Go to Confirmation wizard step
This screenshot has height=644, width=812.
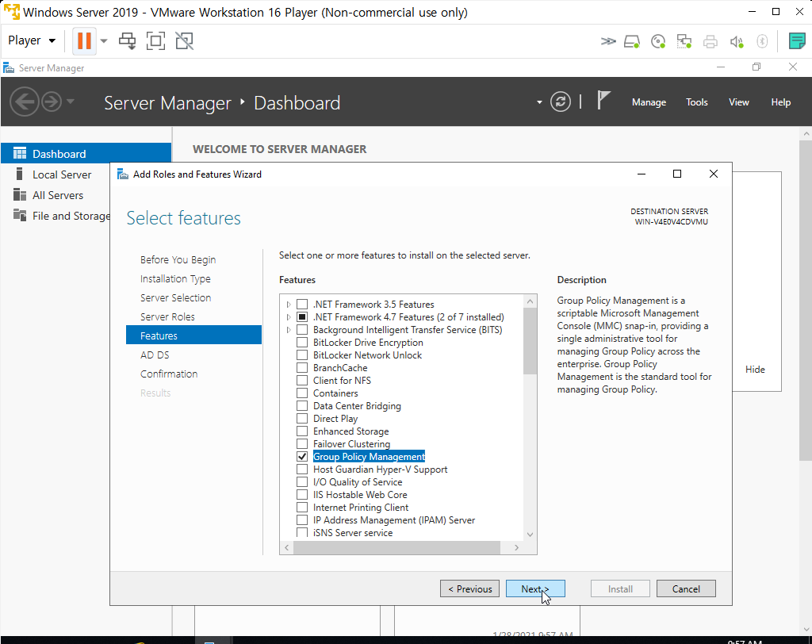pyautogui.click(x=169, y=374)
